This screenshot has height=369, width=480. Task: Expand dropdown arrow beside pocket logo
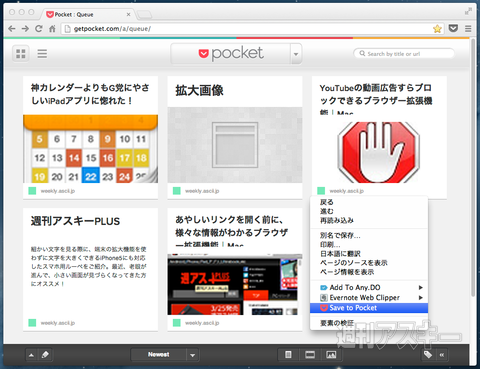pos(296,54)
